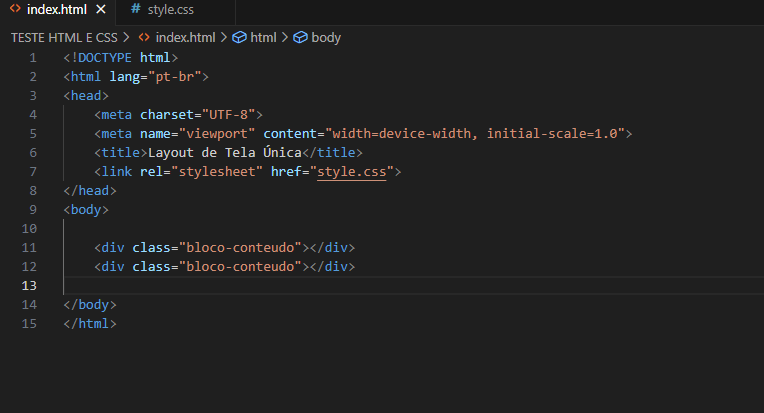Image resolution: width=764 pixels, height=413 pixels.
Task: Close the index.html tab
Action: point(101,9)
